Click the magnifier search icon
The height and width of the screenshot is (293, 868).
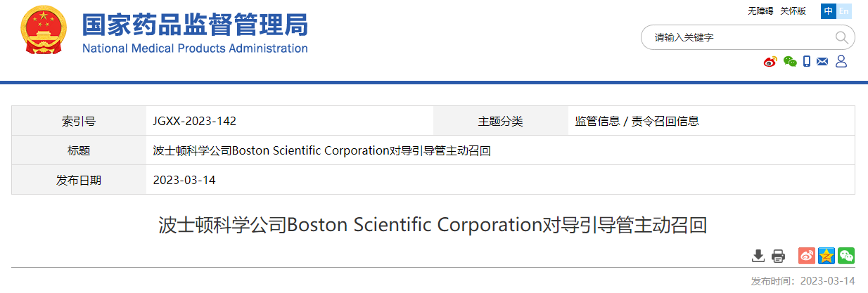841,37
